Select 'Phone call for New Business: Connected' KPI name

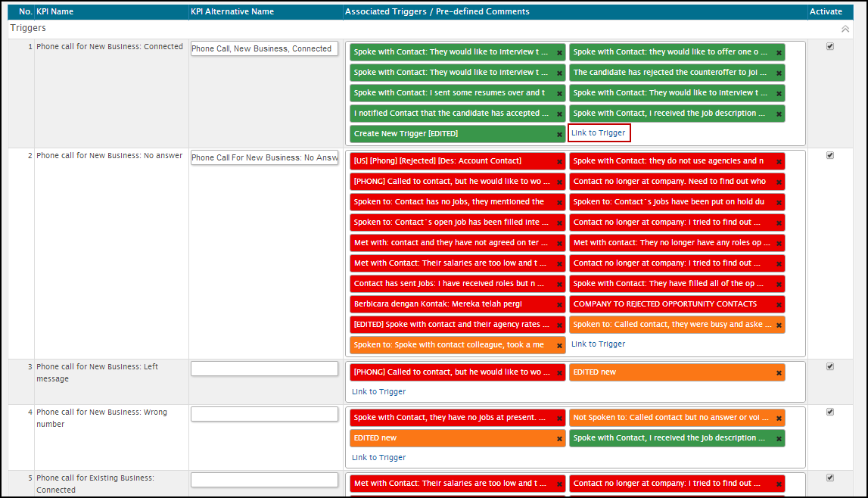[110, 46]
